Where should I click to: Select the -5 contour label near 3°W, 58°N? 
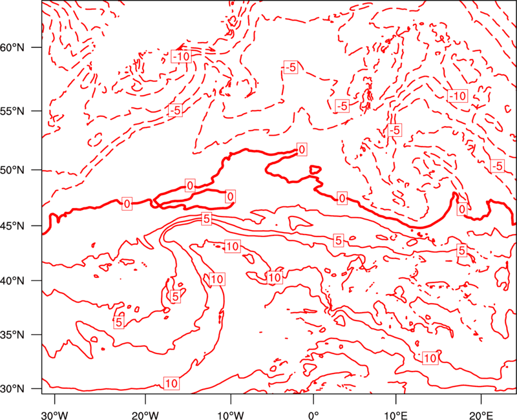pos(290,67)
